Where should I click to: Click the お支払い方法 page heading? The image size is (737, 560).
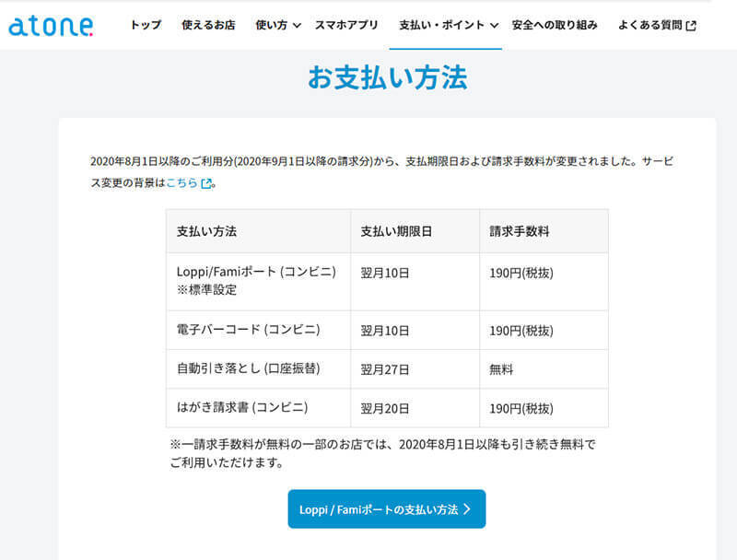tap(387, 77)
